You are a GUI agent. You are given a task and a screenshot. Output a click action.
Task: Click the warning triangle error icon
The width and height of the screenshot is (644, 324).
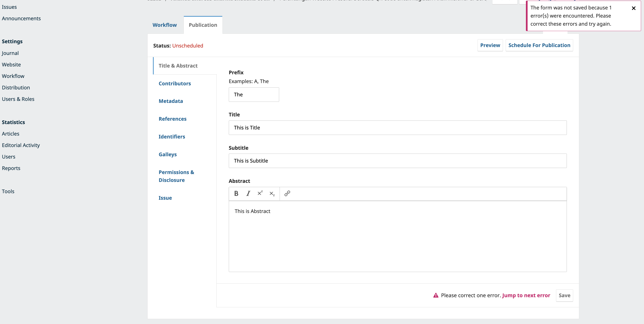[436, 295]
